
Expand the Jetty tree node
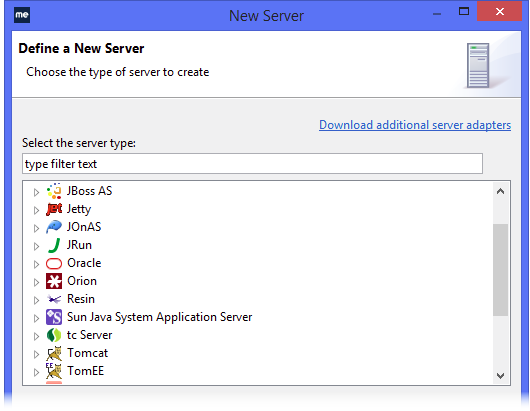[36, 210]
